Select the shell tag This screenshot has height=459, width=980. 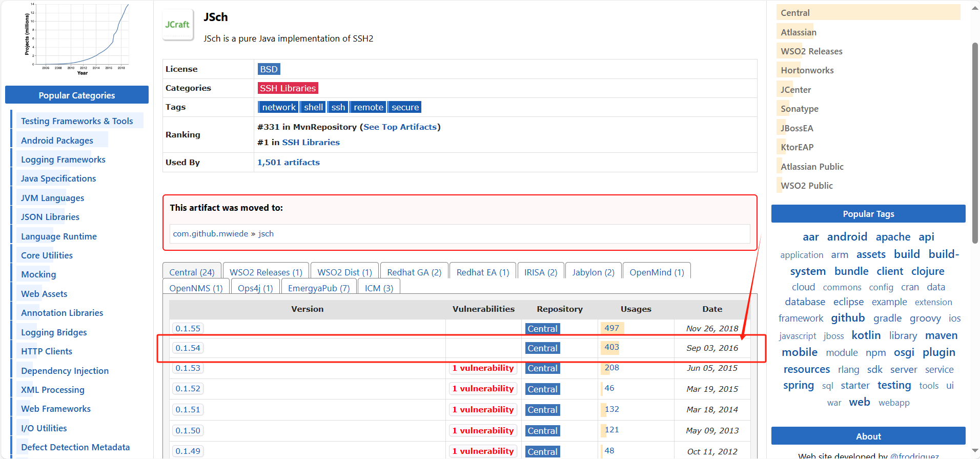click(313, 107)
